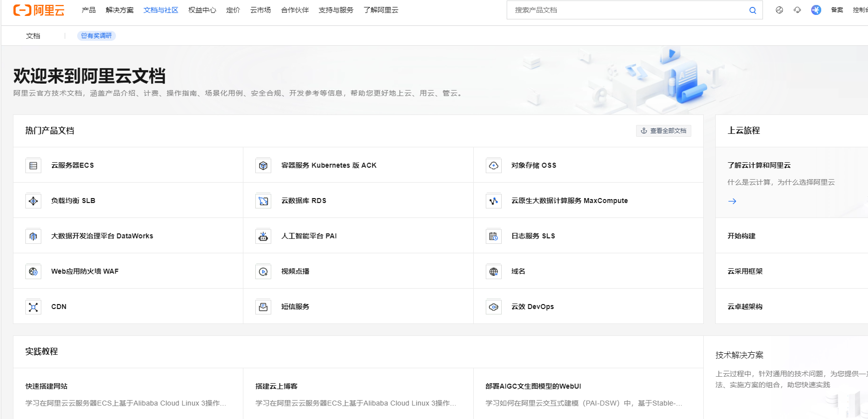Click the 人工智能平台 PAI robot icon
This screenshot has height=419, width=868.
coord(263,236)
